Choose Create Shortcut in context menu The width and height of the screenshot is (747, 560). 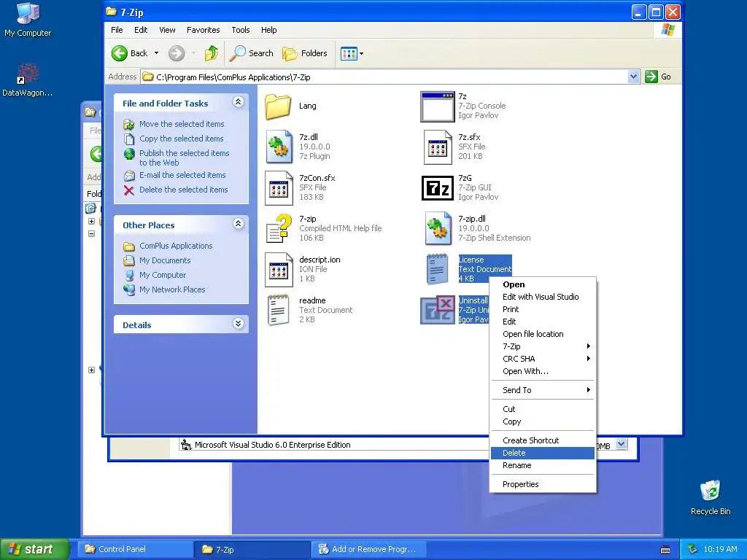[543, 440]
